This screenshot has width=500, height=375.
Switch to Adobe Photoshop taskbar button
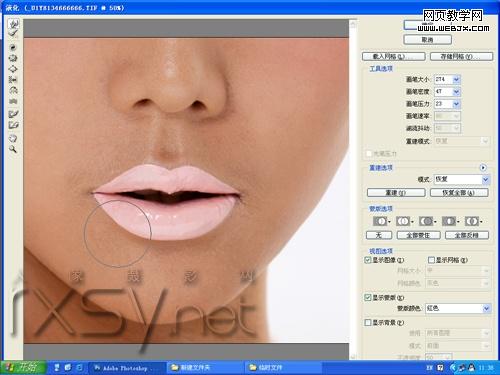pyautogui.click(x=126, y=368)
